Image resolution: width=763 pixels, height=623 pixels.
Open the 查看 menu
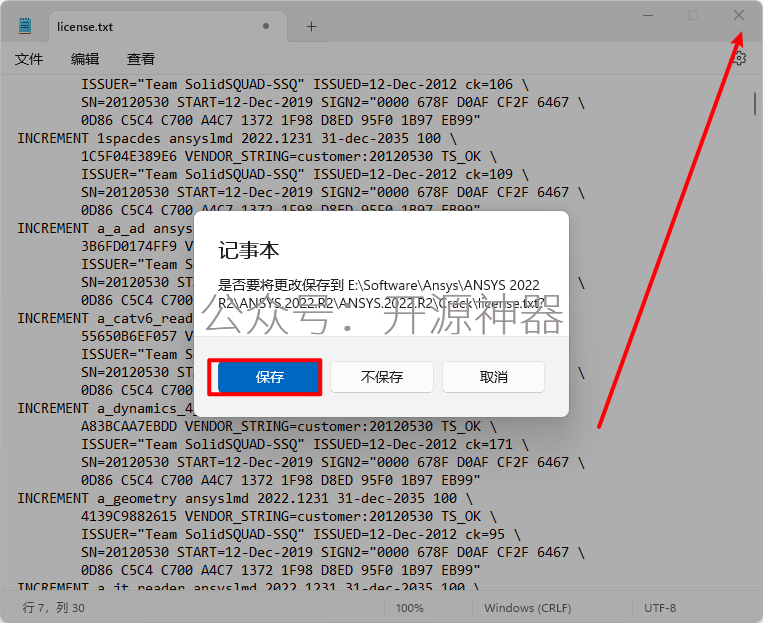[141, 59]
